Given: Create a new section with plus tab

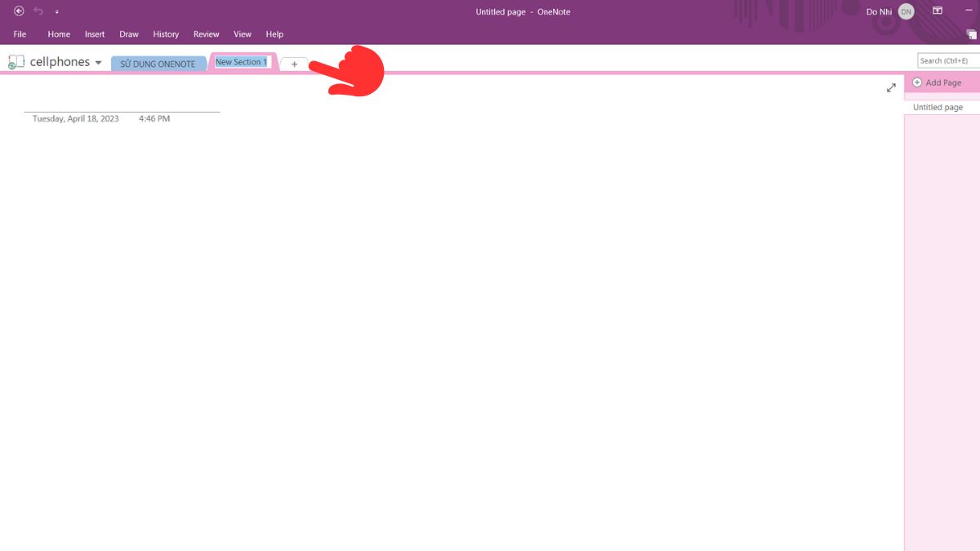Looking at the screenshot, I should tap(295, 64).
